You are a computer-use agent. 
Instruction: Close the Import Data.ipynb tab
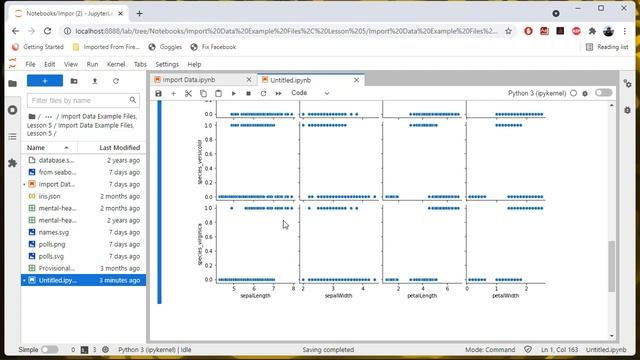(249, 80)
